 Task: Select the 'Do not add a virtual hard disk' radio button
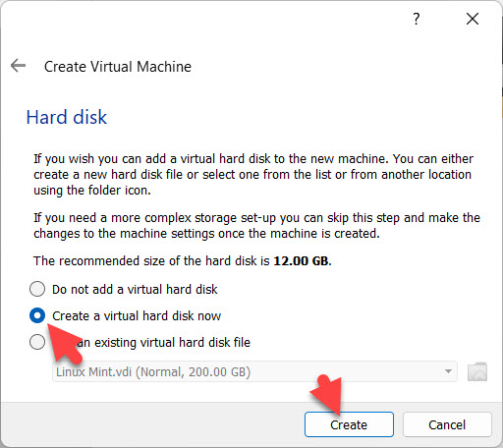pyautogui.click(x=37, y=289)
